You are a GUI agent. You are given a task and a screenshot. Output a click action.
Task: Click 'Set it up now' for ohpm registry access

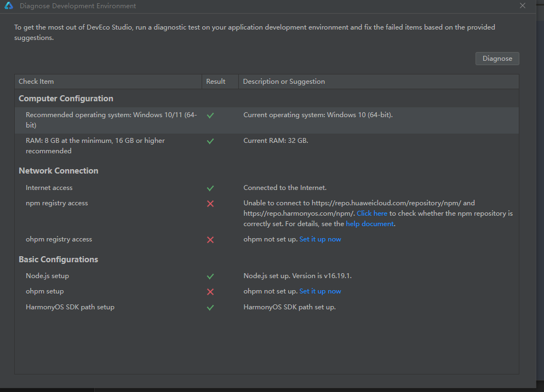[320, 239]
